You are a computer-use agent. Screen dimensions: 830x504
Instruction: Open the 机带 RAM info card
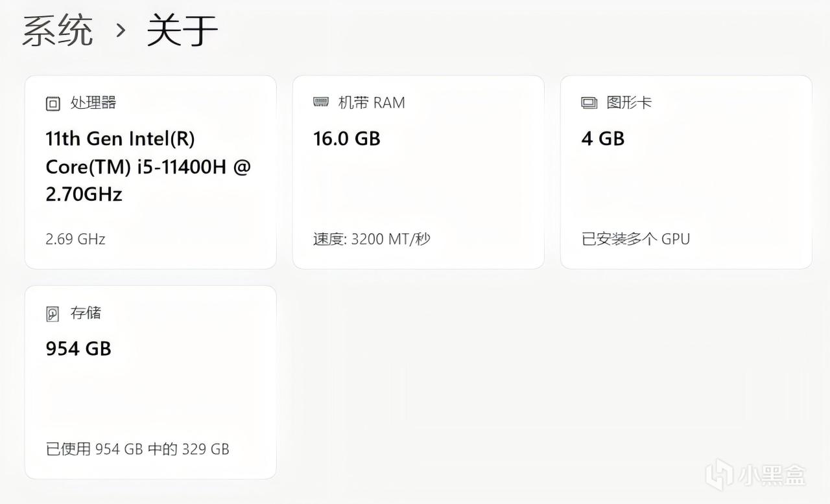tap(418, 172)
